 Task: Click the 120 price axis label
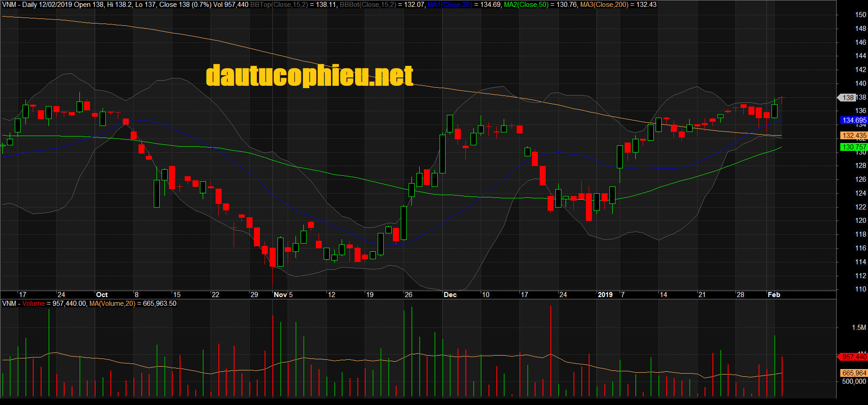click(x=861, y=220)
